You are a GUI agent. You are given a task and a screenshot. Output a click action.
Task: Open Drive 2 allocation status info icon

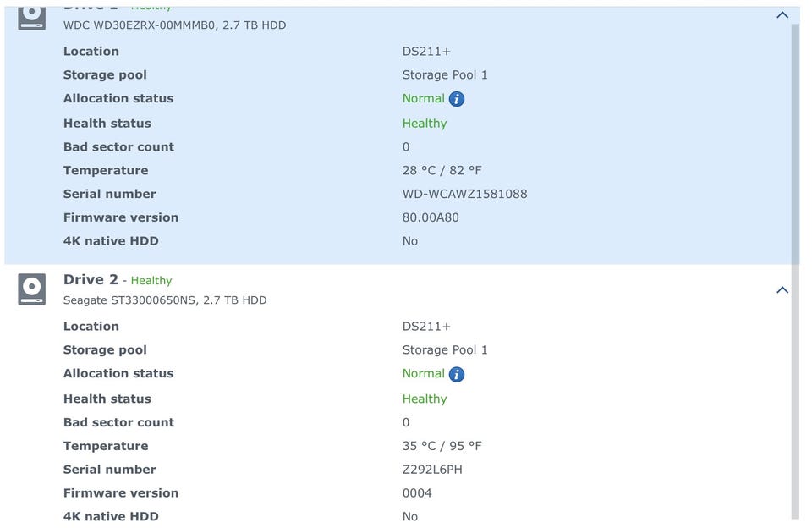click(x=457, y=374)
